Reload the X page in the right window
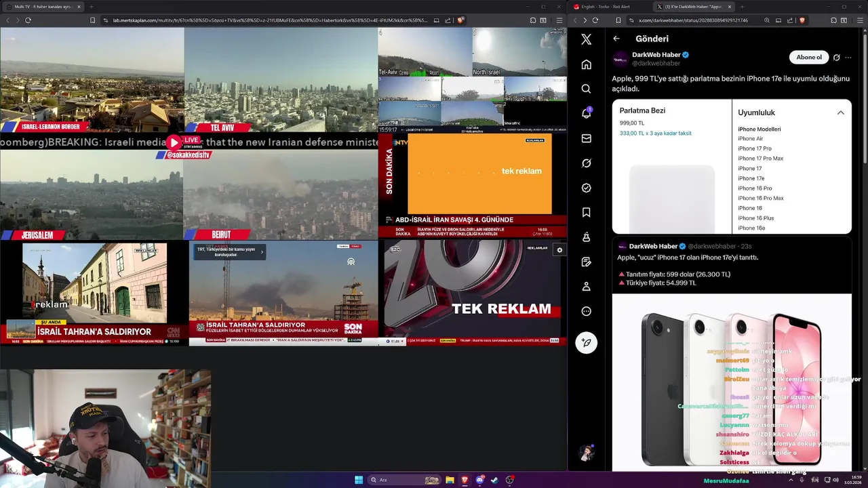The height and width of the screenshot is (488, 868). (x=595, y=20)
